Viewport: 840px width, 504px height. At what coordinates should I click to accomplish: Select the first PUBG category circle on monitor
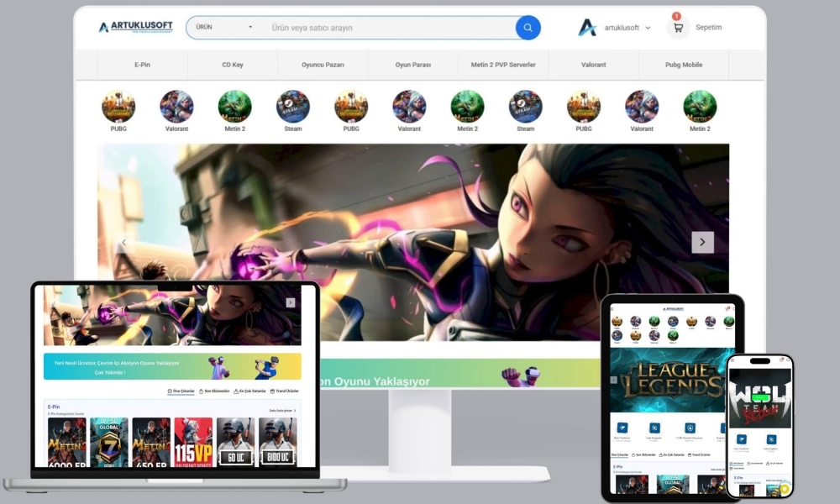(118, 107)
